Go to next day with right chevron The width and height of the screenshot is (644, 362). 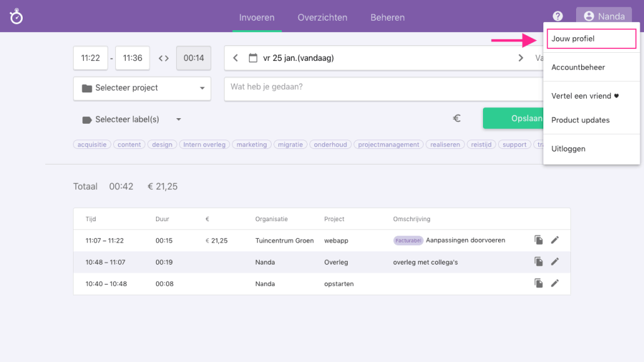click(x=521, y=58)
